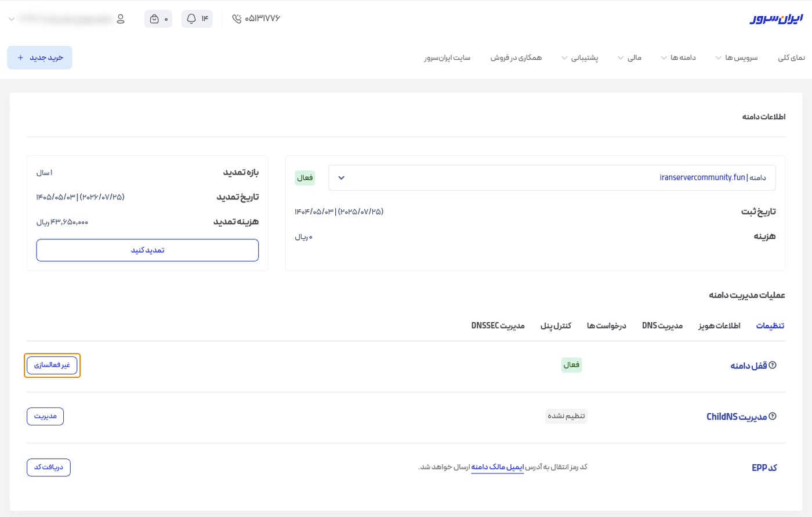Switch to the اطلاعات هویز tab
The height and width of the screenshot is (517, 812).
point(719,326)
